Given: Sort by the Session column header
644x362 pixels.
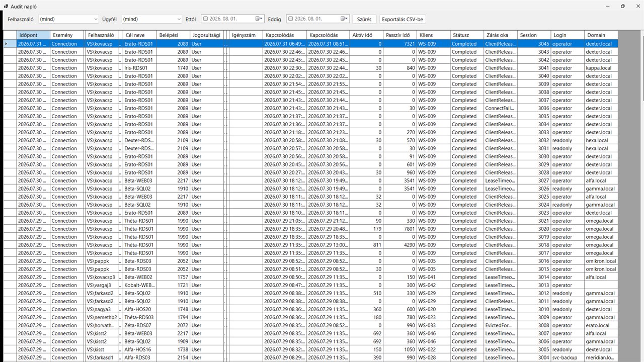Looking at the screenshot, I should (534, 35).
